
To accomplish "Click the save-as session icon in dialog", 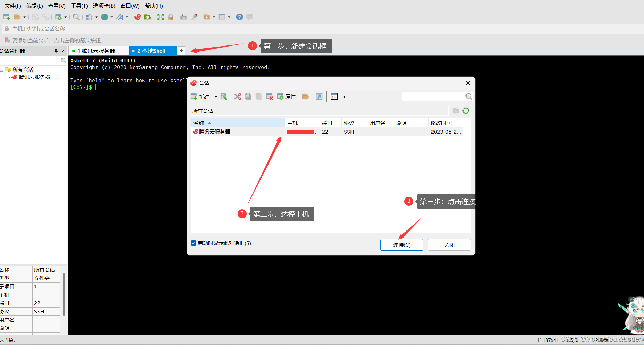I will point(224,96).
